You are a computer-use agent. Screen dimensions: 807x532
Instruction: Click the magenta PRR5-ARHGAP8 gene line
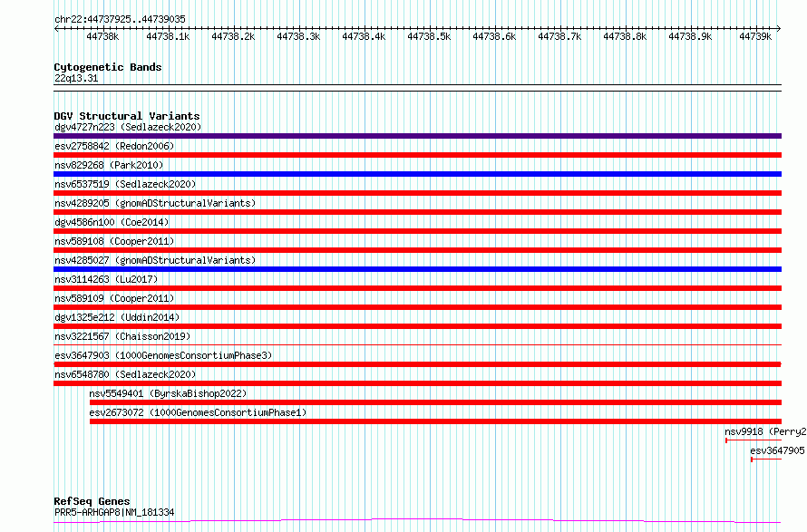click(417, 521)
